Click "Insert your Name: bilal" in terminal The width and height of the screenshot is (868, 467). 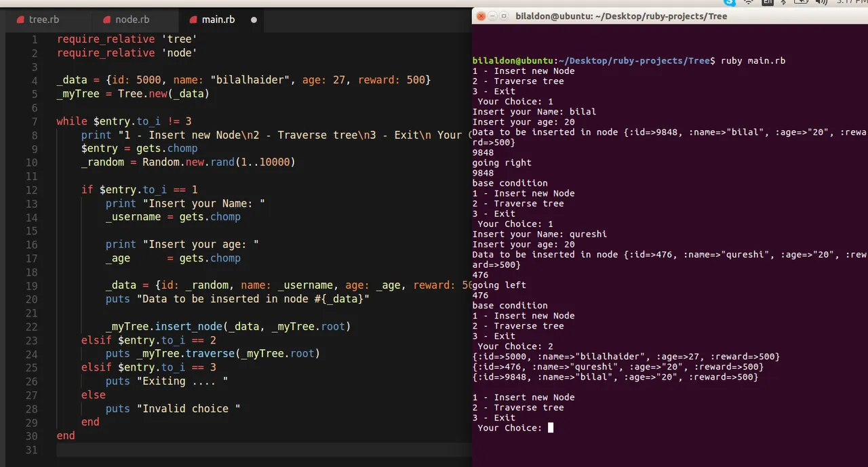(534, 112)
